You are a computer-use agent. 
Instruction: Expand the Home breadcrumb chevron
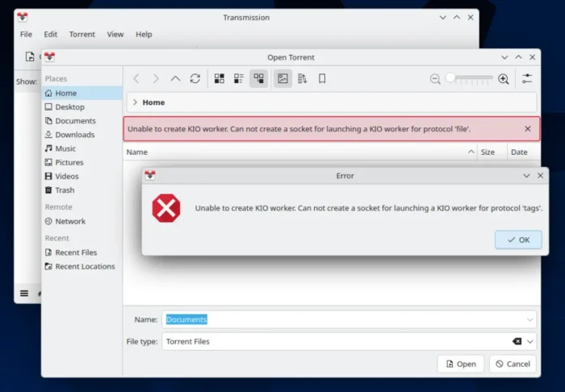tap(135, 102)
